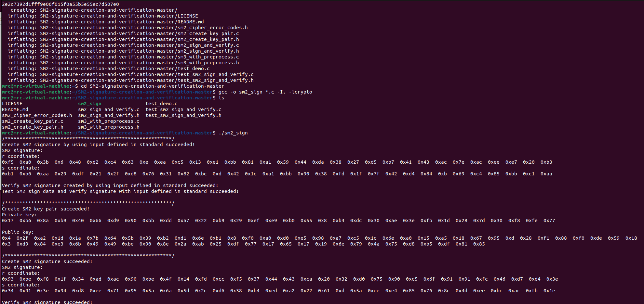Click README.md in the ls listing
Viewport: 644px width, 304px height.
(x=15, y=109)
